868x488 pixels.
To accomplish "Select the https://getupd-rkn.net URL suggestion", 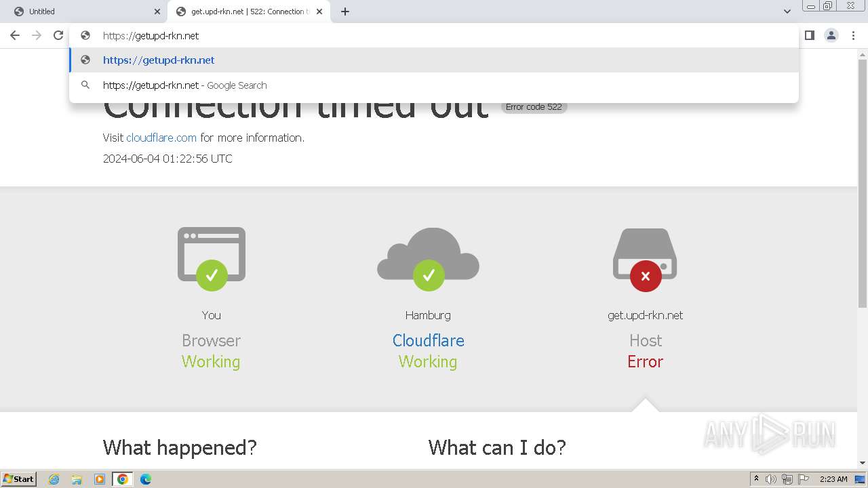I will [434, 60].
